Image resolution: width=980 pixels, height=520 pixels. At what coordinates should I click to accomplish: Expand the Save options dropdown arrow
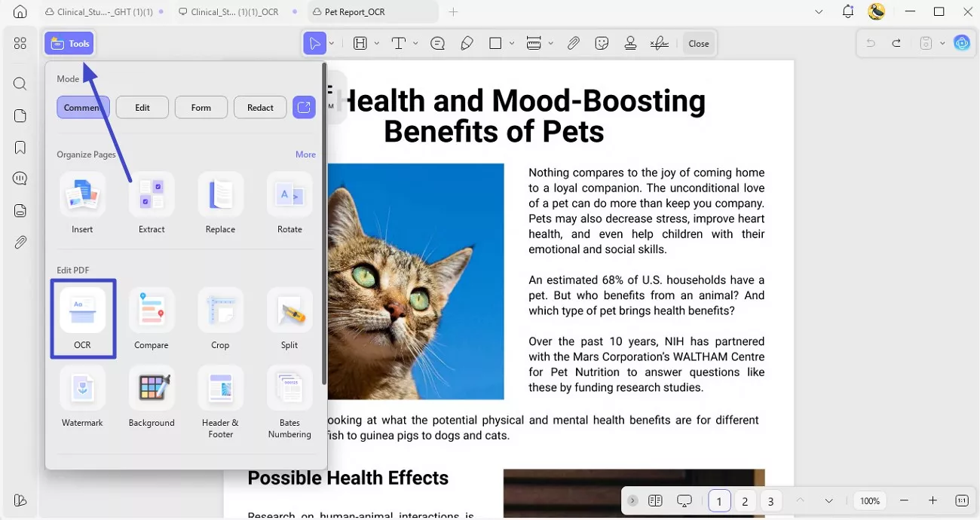pyautogui.click(x=942, y=44)
